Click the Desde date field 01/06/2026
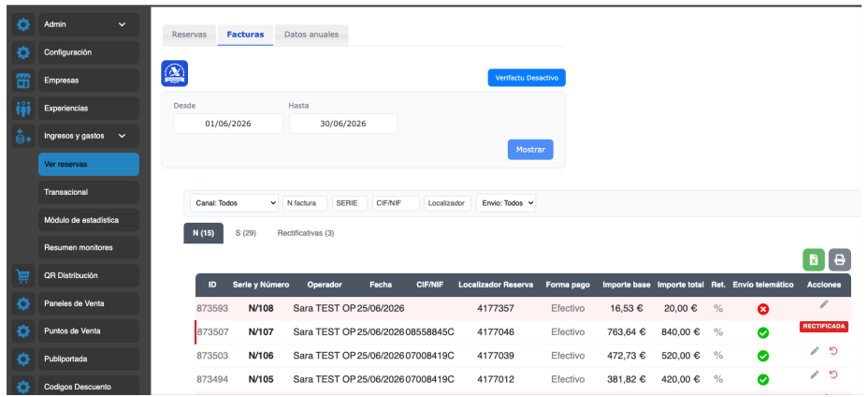Screen dimensions: 868x397 point(228,124)
